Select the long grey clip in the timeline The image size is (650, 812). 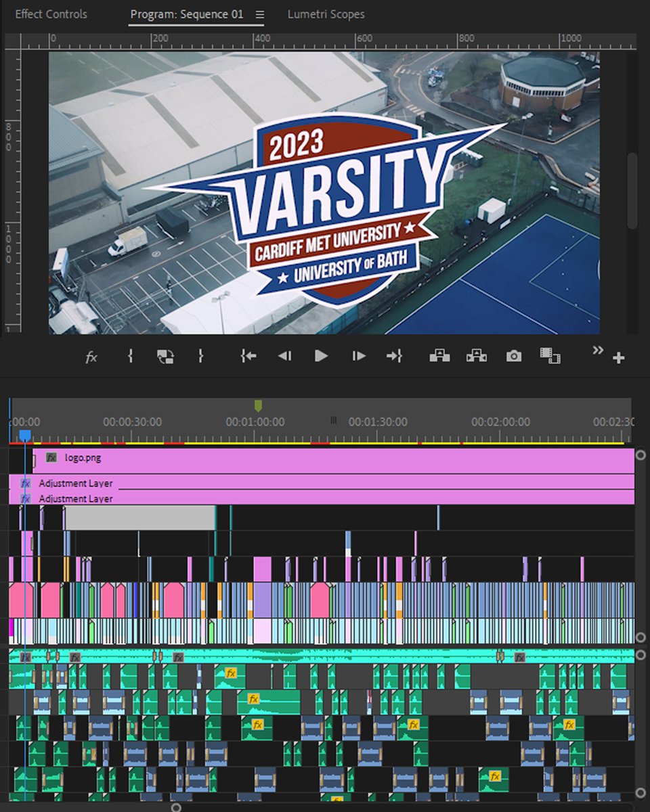pos(140,518)
